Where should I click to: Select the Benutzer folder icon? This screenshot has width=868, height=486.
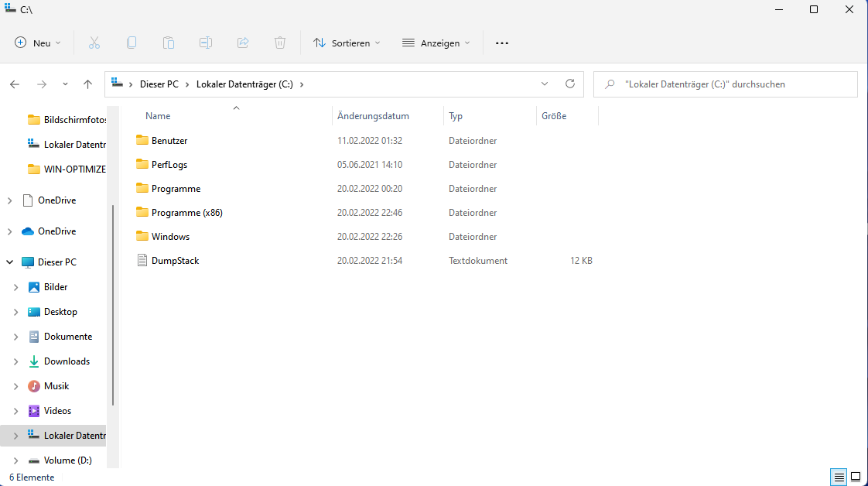pos(142,140)
